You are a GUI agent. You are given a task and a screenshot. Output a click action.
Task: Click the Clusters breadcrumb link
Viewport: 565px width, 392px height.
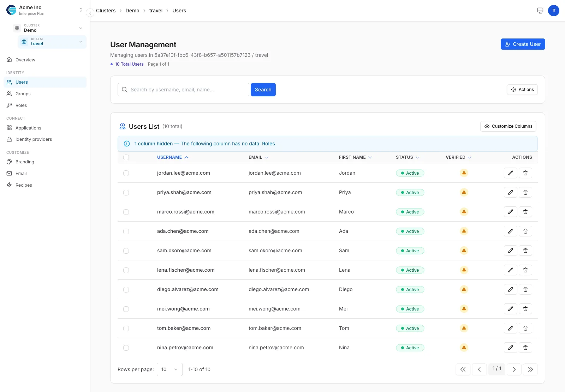pyautogui.click(x=106, y=11)
